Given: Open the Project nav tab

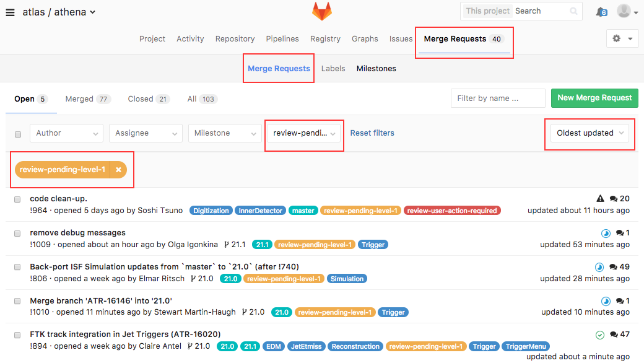Looking at the screenshot, I should 152,38.
